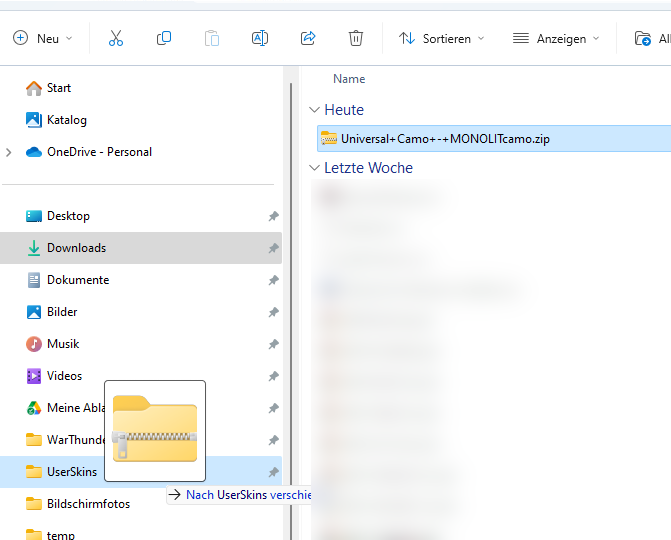Open the Sortieren dropdown
The height and width of the screenshot is (540, 671).
point(441,38)
